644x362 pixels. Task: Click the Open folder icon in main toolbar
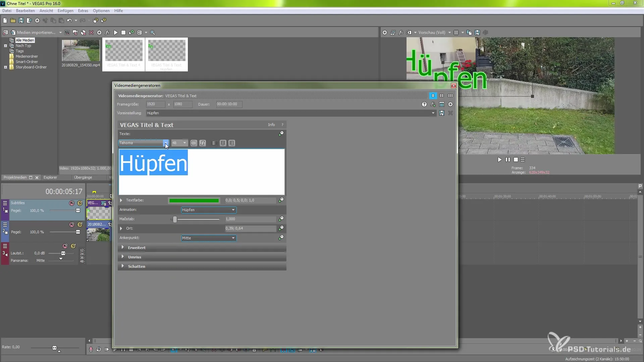(13, 20)
